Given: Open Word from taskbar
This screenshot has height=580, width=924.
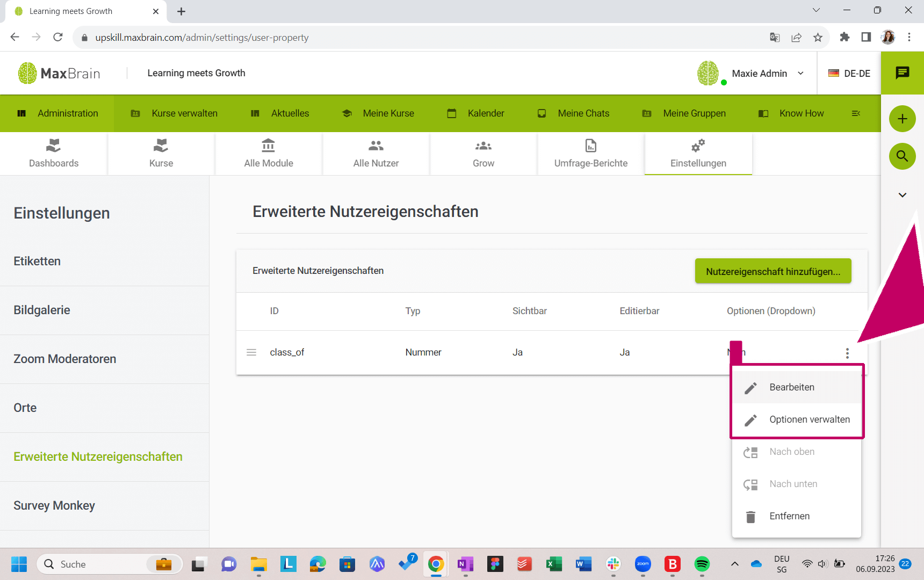Looking at the screenshot, I should tap(583, 564).
